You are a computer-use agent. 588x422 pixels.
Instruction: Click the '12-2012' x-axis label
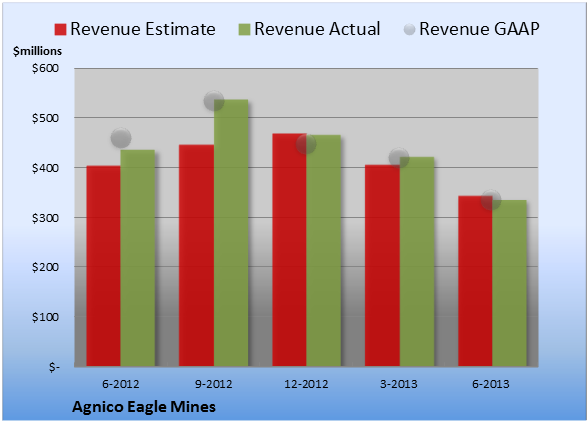tap(306, 384)
